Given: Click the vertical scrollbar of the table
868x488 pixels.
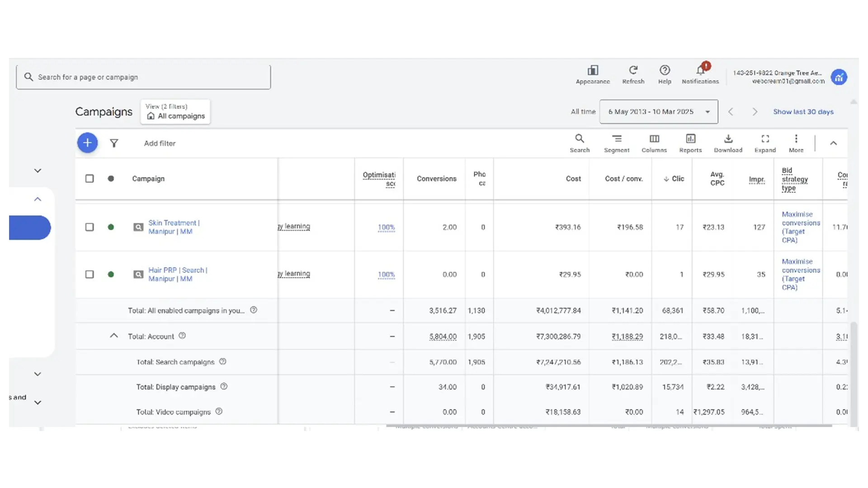Looking at the screenshot, I should (853, 373).
